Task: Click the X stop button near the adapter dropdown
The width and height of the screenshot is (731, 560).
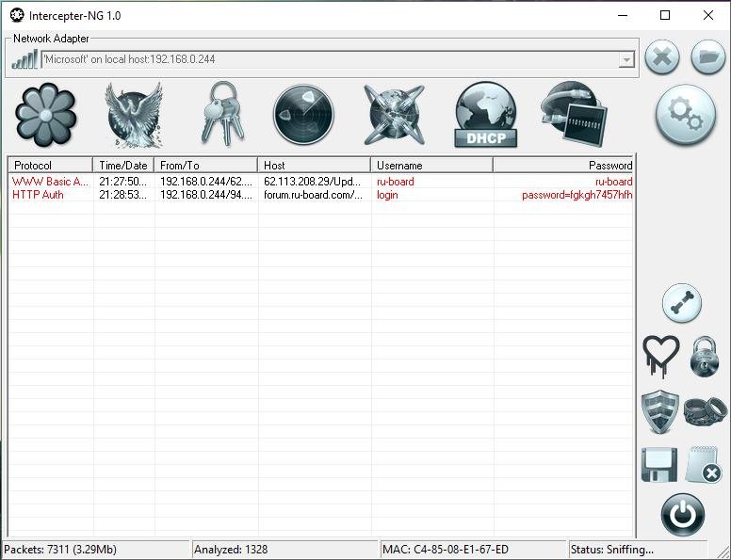Action: (x=662, y=57)
